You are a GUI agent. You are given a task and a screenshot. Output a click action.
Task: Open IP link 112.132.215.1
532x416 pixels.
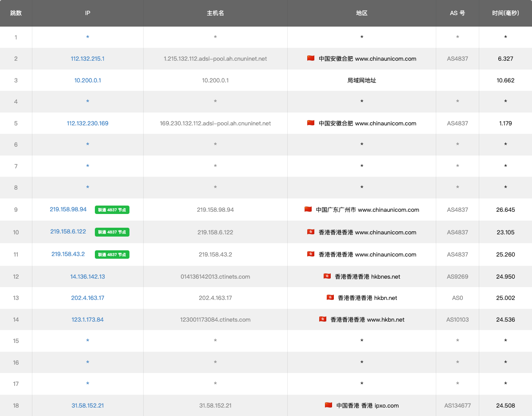(88, 58)
